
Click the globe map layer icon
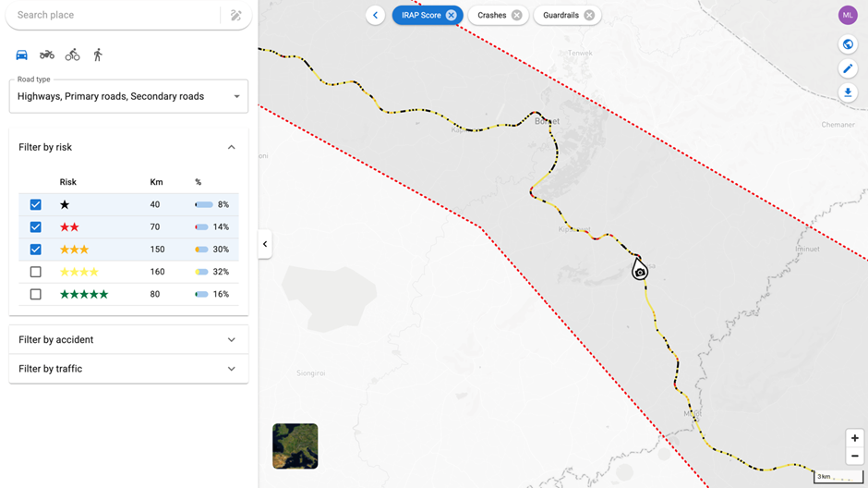click(x=848, y=44)
